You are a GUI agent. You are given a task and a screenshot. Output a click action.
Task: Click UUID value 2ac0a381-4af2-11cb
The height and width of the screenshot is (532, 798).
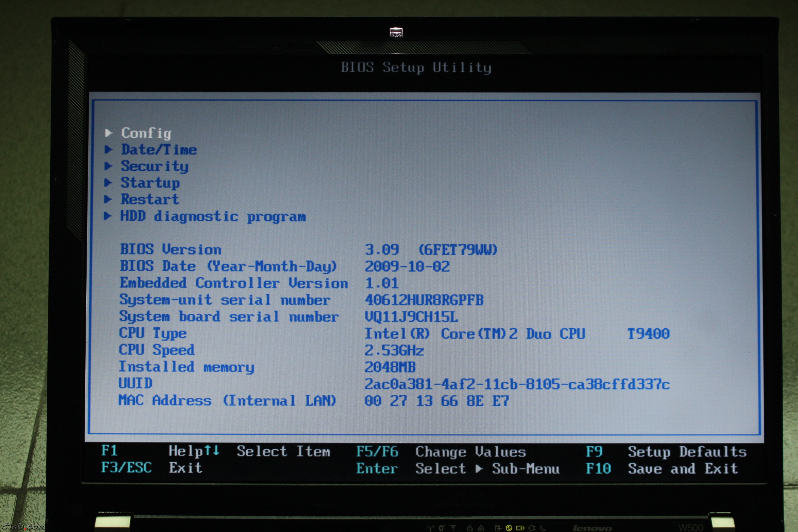tap(517, 384)
